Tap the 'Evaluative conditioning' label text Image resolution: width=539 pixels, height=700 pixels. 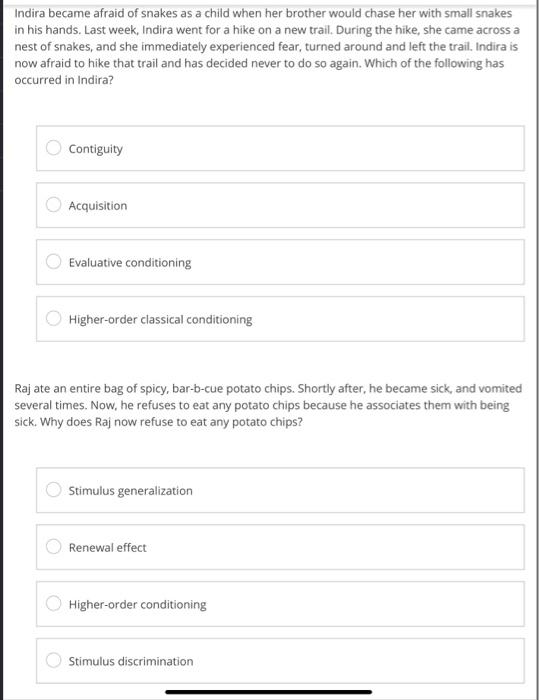click(130, 262)
